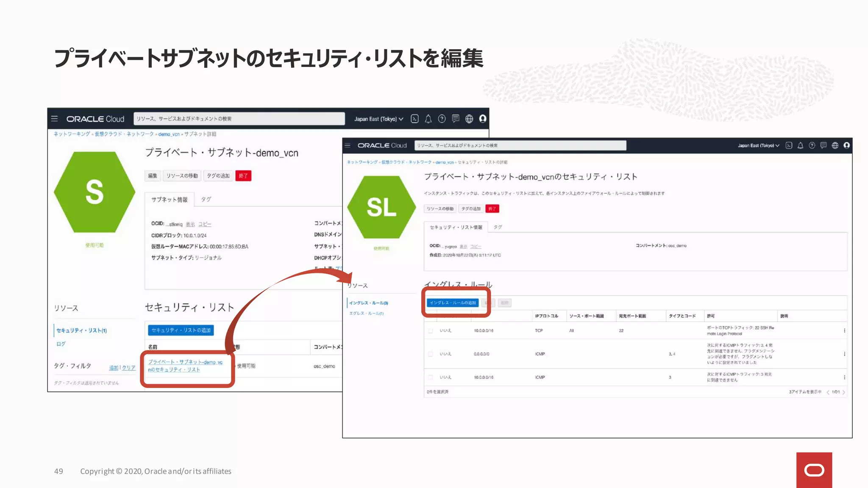Image resolution: width=868 pixels, height=488 pixels.
Task: Open Japan East (Tokyo) region dropdown in subnet window
Action: 378,119
